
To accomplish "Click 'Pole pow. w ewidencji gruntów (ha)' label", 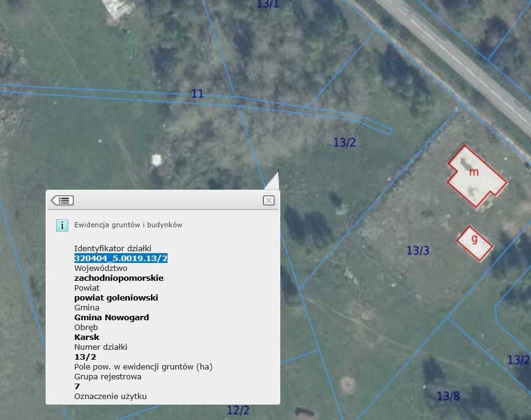I will [x=143, y=367].
